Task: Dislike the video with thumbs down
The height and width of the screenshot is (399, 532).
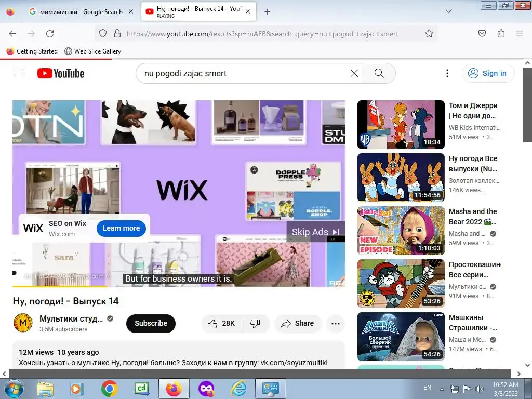Action: pyautogui.click(x=256, y=323)
